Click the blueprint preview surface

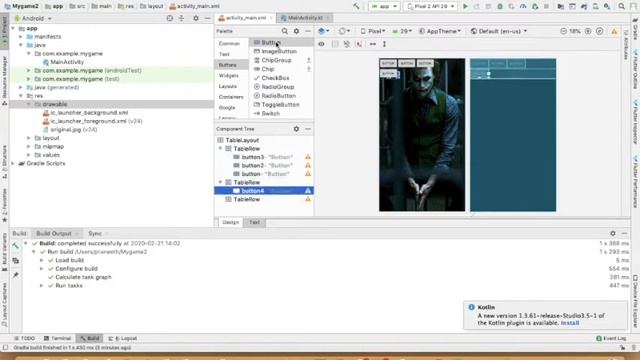(513, 135)
